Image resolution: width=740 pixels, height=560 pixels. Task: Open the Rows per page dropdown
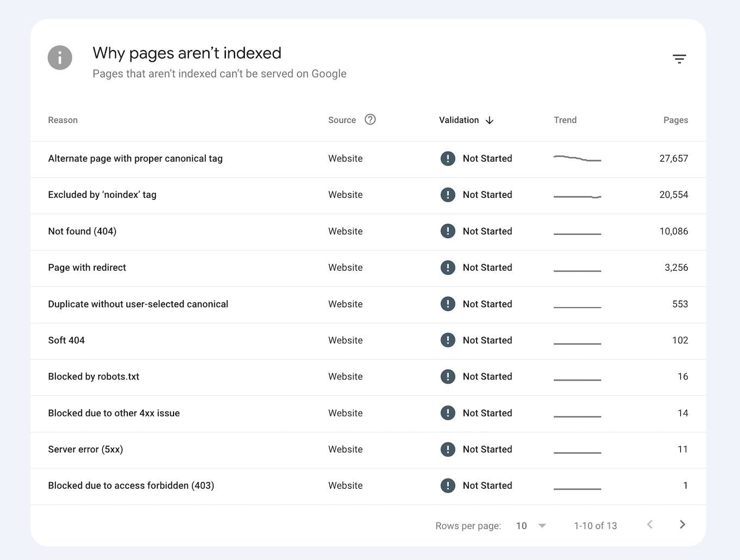[x=521, y=525]
